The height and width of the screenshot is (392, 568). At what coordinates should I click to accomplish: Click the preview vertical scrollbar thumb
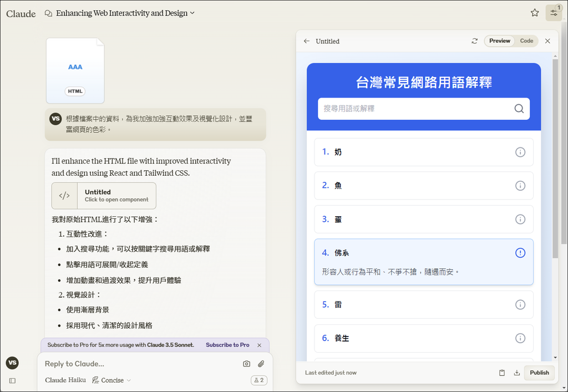[555, 158]
